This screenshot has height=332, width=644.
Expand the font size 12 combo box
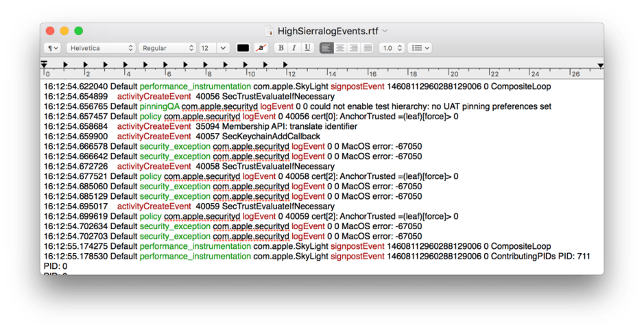(223, 48)
